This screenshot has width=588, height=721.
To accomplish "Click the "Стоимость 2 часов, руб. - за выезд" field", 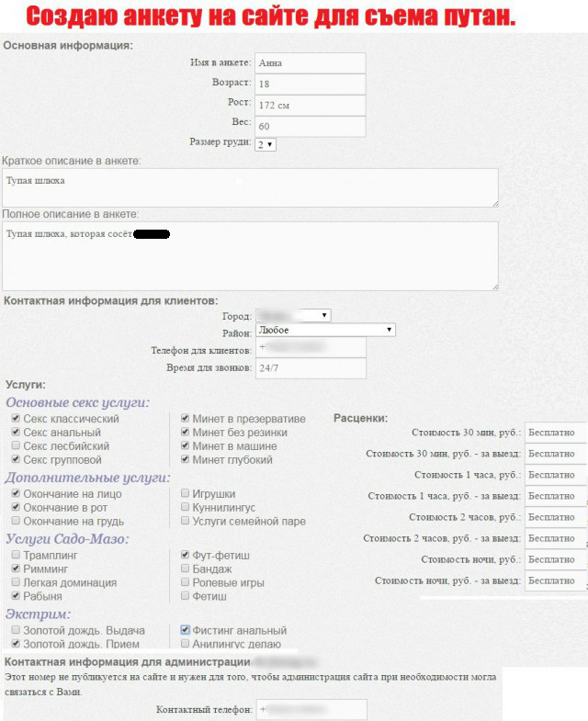I will point(556,538).
